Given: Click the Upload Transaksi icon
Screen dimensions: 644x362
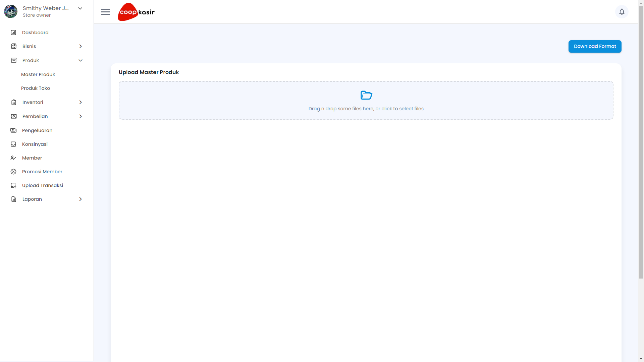Looking at the screenshot, I should [13, 185].
